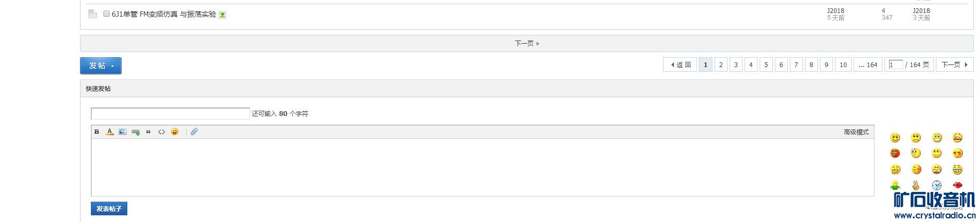Add a hyperlink with the link icon

136,132
